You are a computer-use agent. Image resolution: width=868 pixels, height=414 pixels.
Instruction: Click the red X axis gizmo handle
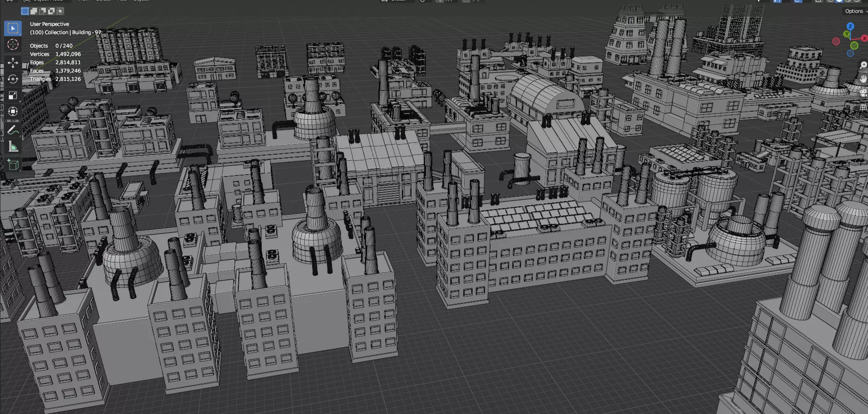pos(864,38)
